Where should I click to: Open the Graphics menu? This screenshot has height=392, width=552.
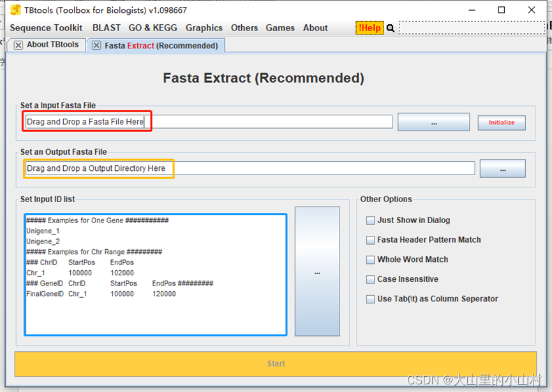point(204,28)
